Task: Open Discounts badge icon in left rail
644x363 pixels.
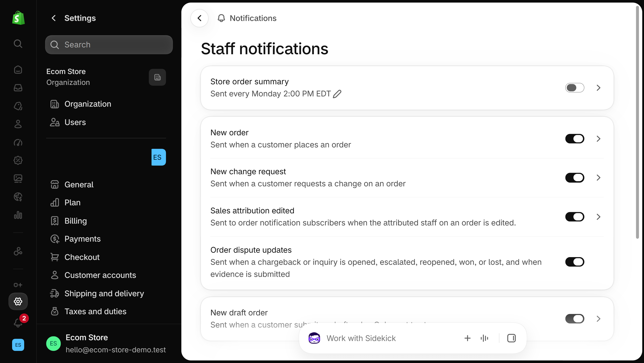Action: (18, 160)
